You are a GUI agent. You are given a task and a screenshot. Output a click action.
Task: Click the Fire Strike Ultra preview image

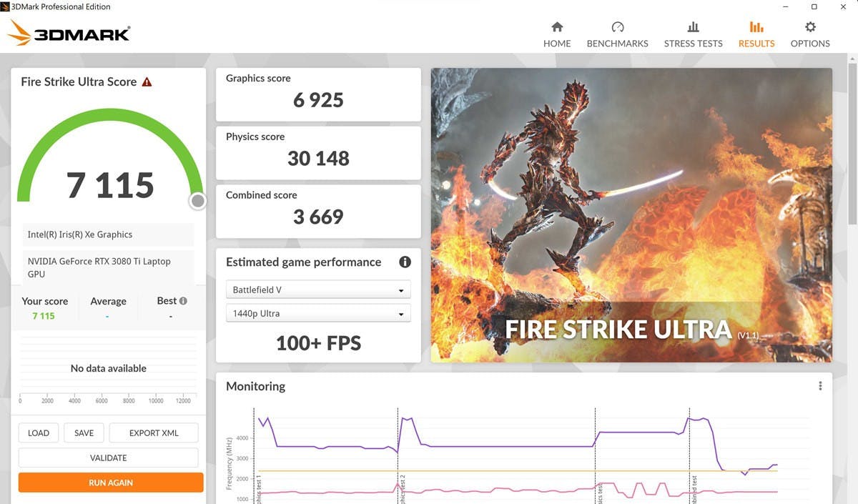click(x=631, y=214)
